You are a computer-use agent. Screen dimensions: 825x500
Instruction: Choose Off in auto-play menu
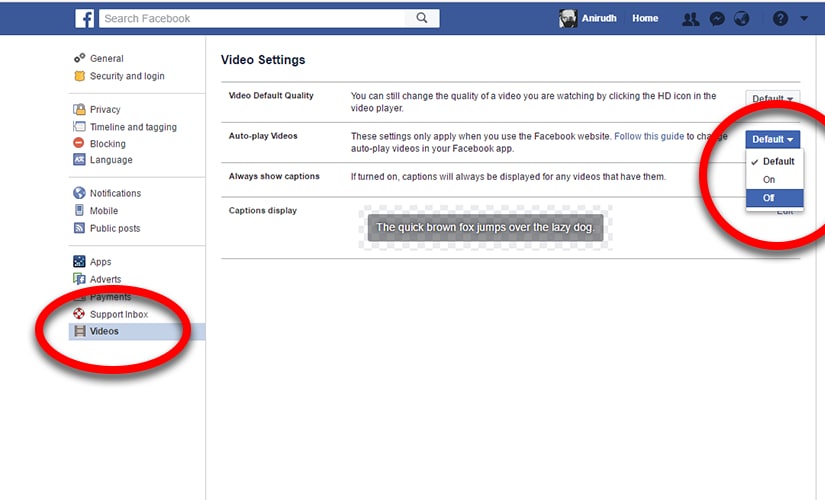774,198
